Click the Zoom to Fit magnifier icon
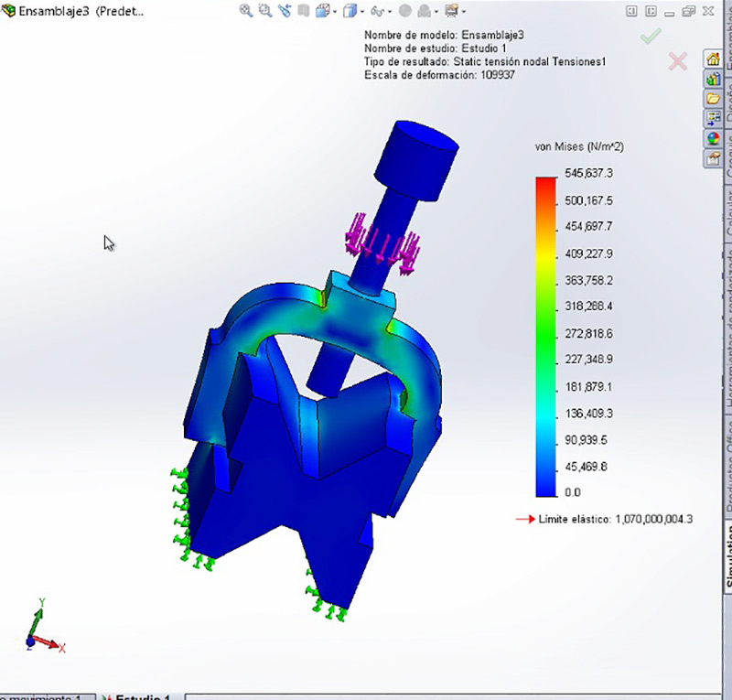 (245, 11)
